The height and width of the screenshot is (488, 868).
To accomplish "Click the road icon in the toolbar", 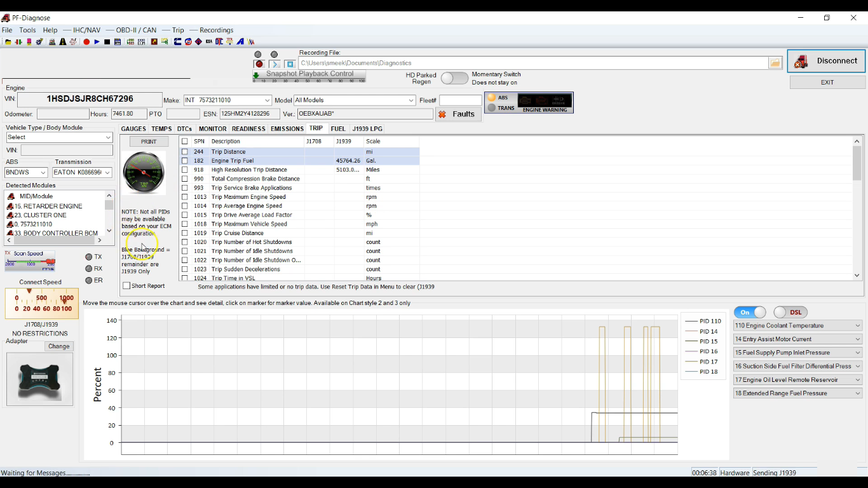I will click(x=63, y=42).
